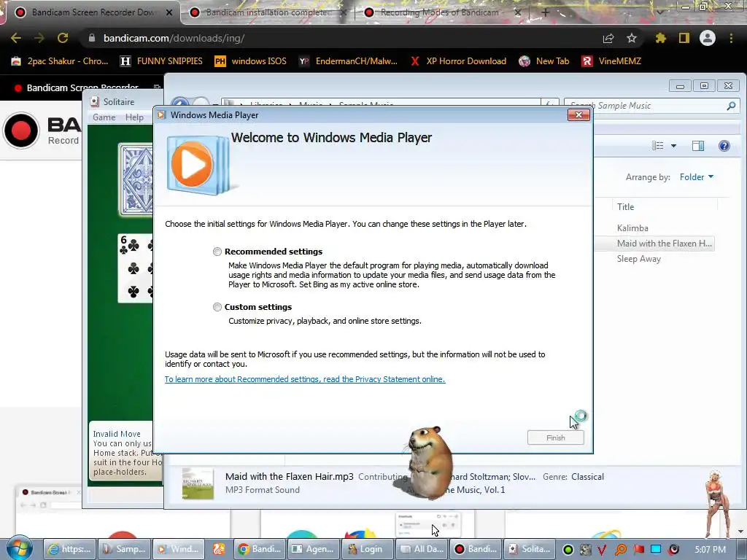Viewport: 747px width, 560px height.
Task: Open the Privacy Statement online link
Action: 305,379
